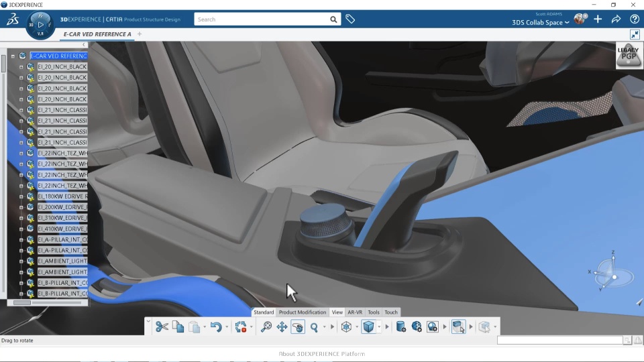644x362 pixels.
Task: Click the Paste clipboard icon
Action: pyautogui.click(x=195, y=326)
